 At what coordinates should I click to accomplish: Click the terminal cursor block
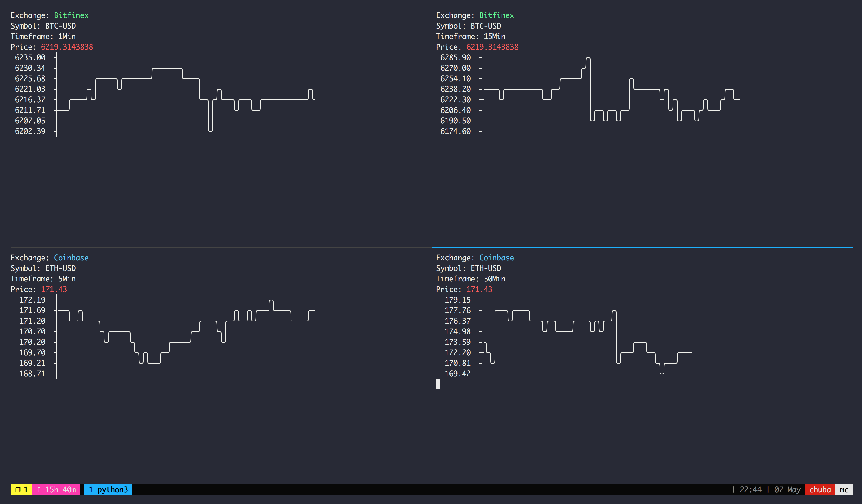438,384
